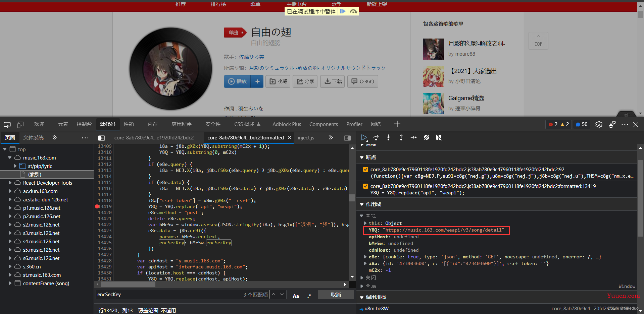Viewport: 644px width, 314px height.
Task: Step over icon in paused debugger overlay
Action: [x=353, y=11]
